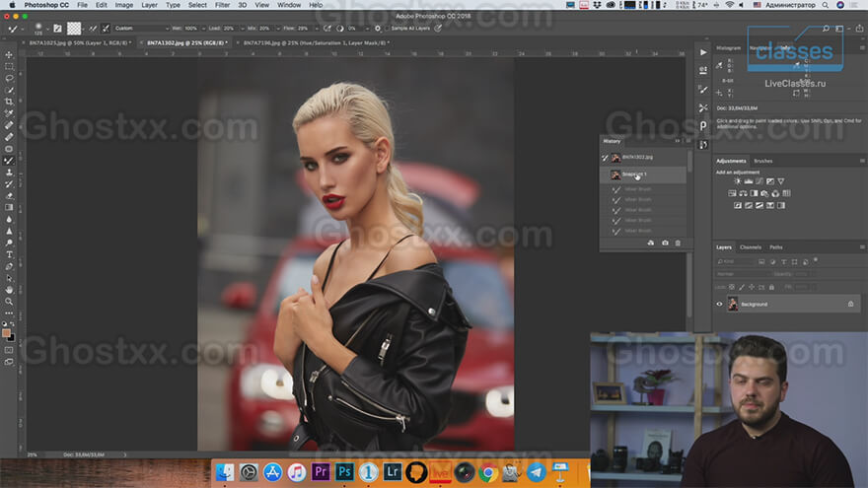Viewport: 868px width, 488px height.
Task: Open Edit Toolbar three-dots icon
Action: click(9, 314)
